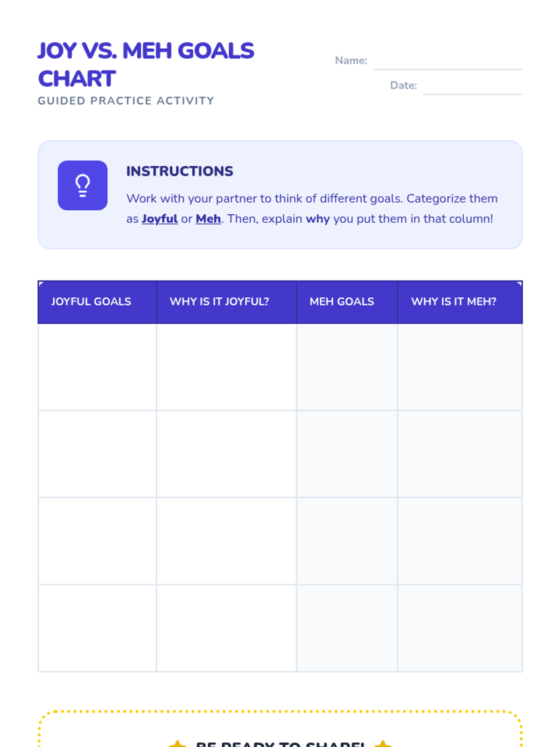Image resolution: width=560 pixels, height=747 pixels.
Task: Click the lightbulb icon beside Instructions
Action: [83, 185]
